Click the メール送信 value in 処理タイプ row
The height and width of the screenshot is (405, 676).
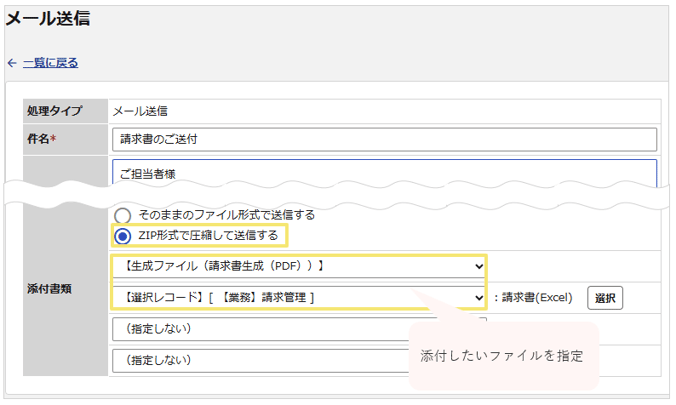140,111
